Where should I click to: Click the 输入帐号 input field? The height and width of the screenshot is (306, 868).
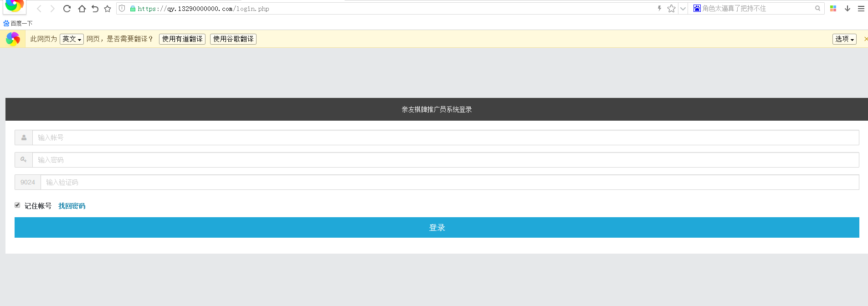445,138
